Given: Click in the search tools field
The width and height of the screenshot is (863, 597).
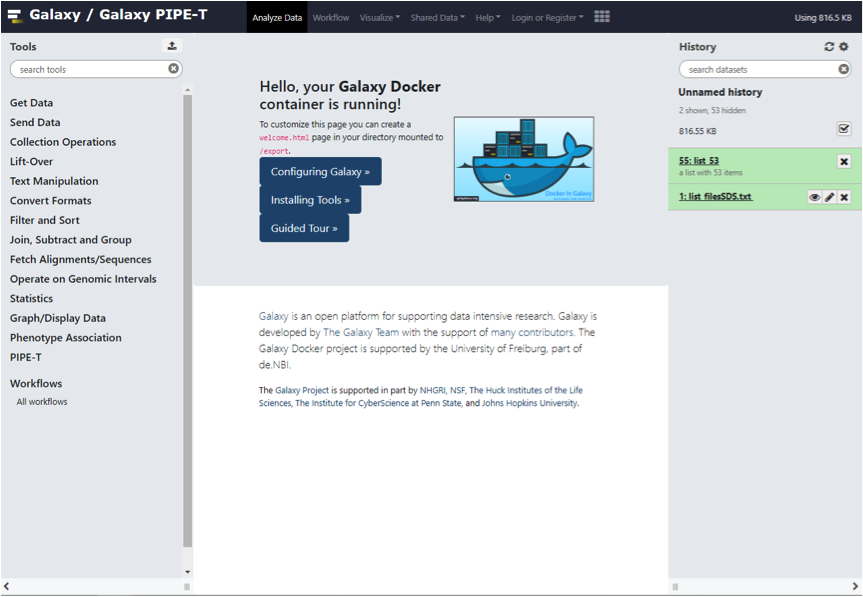Looking at the screenshot, I should 91,69.
